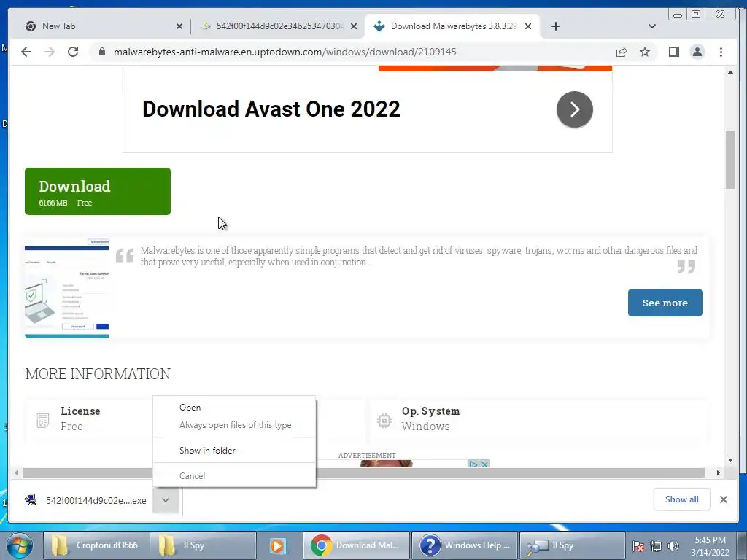Click the network tray icon
This screenshot has height=560, width=747.
pyautogui.click(x=656, y=546)
